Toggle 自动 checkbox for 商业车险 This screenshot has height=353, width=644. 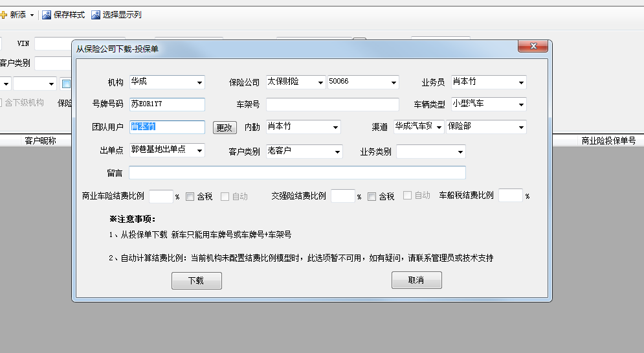225,197
